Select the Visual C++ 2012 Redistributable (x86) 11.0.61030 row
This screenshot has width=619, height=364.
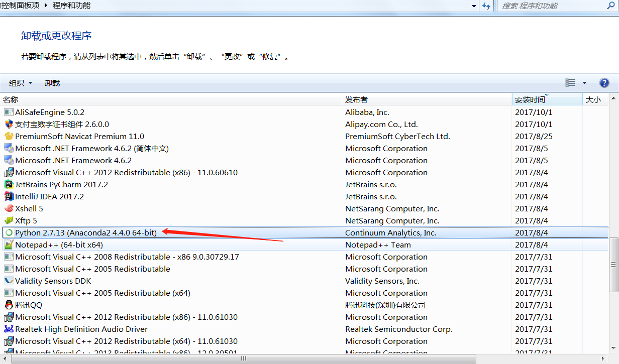[x=305, y=317]
